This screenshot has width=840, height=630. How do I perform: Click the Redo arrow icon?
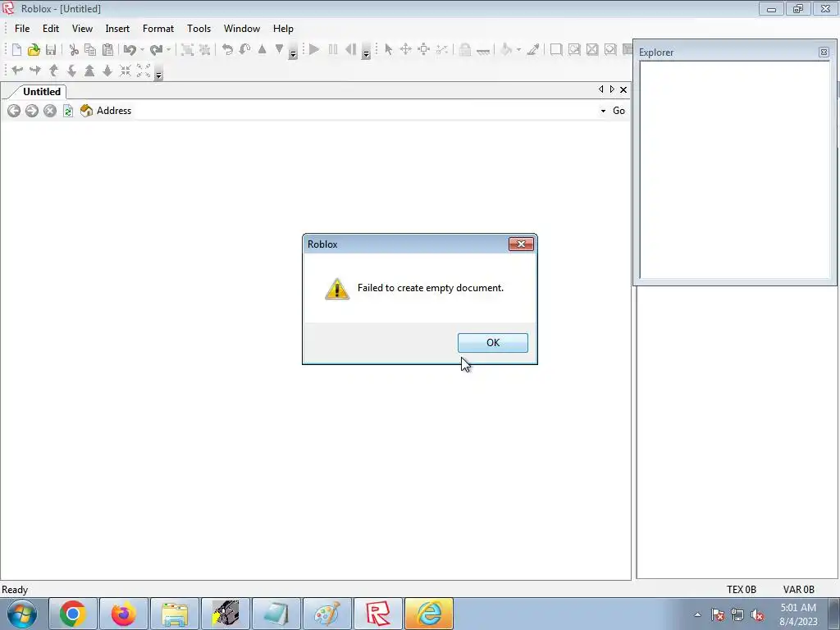(x=156, y=50)
